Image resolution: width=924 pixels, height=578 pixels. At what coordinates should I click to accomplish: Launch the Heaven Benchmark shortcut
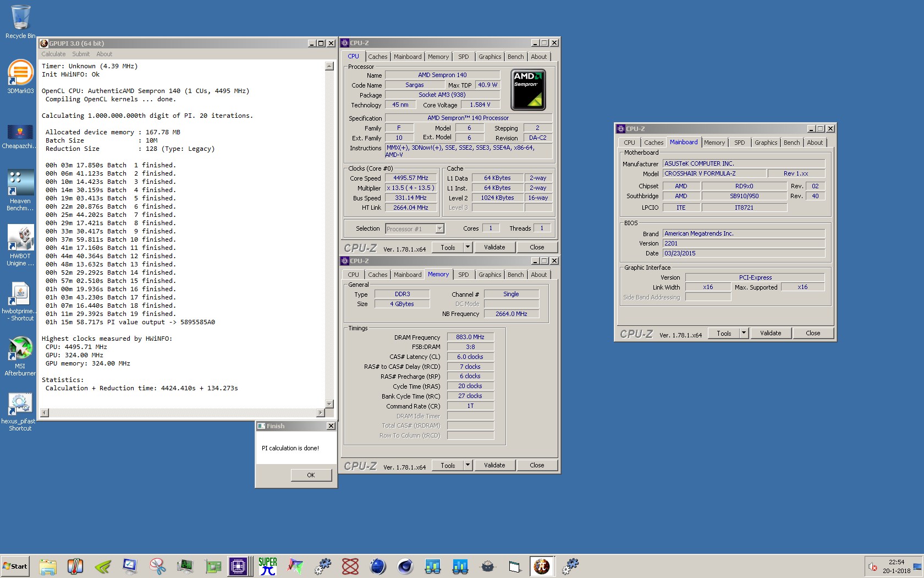pyautogui.click(x=20, y=190)
